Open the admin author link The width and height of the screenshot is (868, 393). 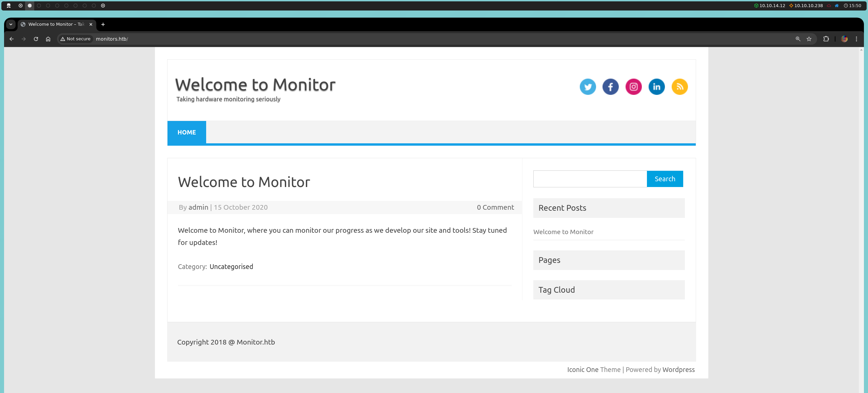pos(198,207)
